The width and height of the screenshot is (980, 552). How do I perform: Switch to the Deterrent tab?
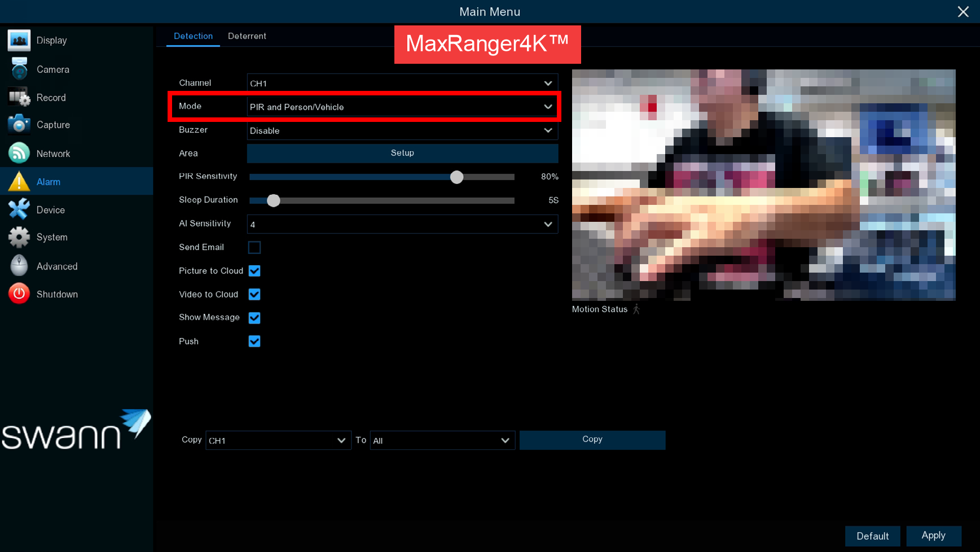pyautogui.click(x=247, y=36)
